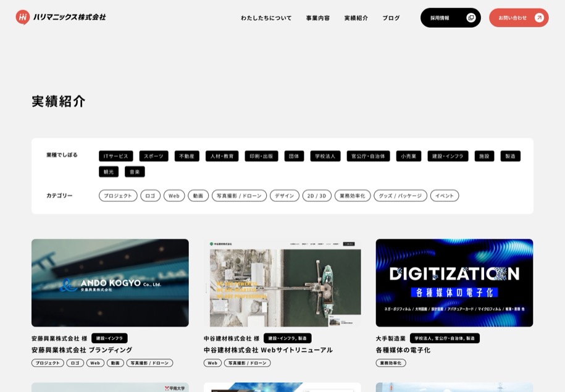Click the arrow icon in お問い合わせ button

539,18
